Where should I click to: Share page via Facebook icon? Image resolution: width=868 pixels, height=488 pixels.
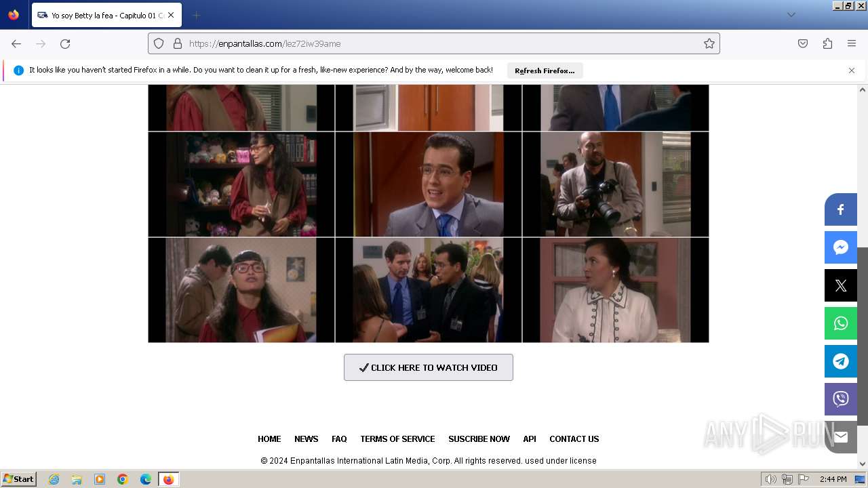pos(841,209)
